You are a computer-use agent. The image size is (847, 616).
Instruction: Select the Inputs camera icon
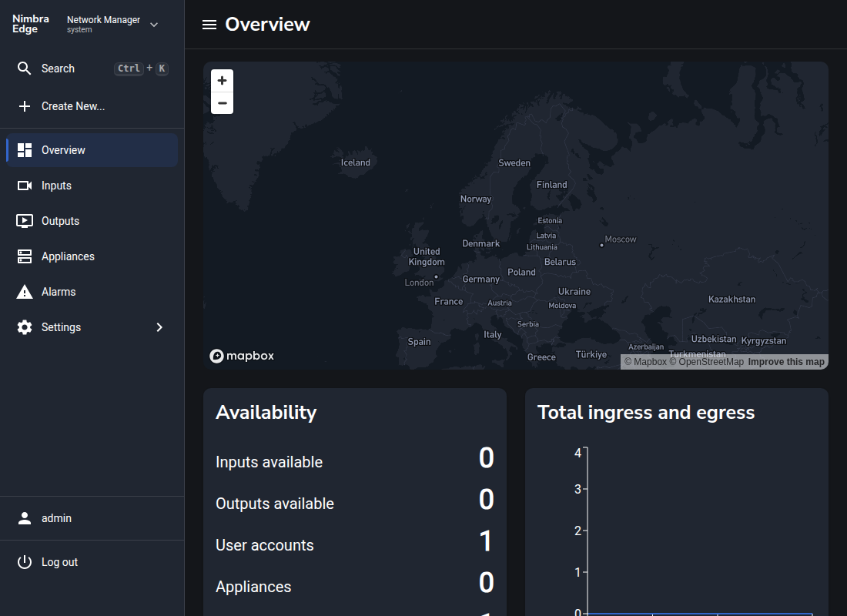(25, 186)
